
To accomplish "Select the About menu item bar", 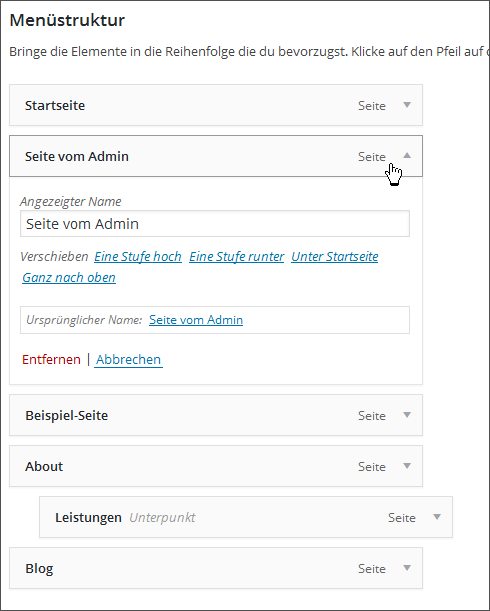I will tap(216, 466).
